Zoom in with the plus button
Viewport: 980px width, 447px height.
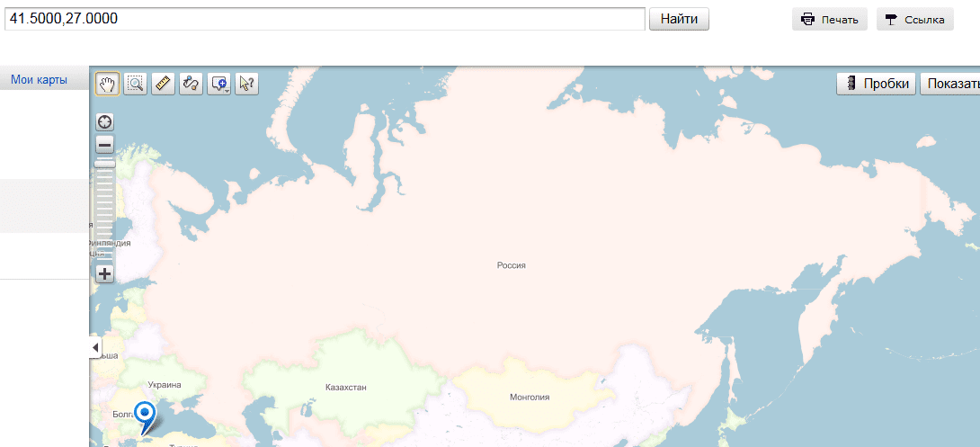[x=105, y=273]
